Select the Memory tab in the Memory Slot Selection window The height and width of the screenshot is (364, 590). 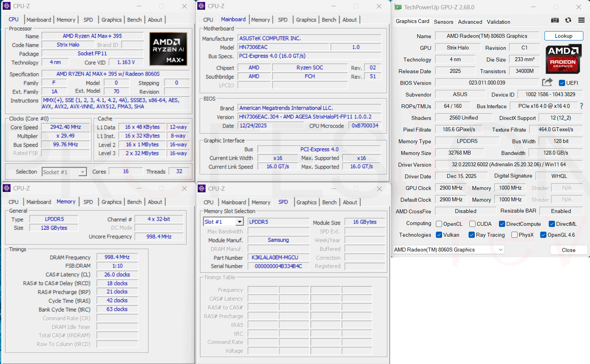coord(261,202)
